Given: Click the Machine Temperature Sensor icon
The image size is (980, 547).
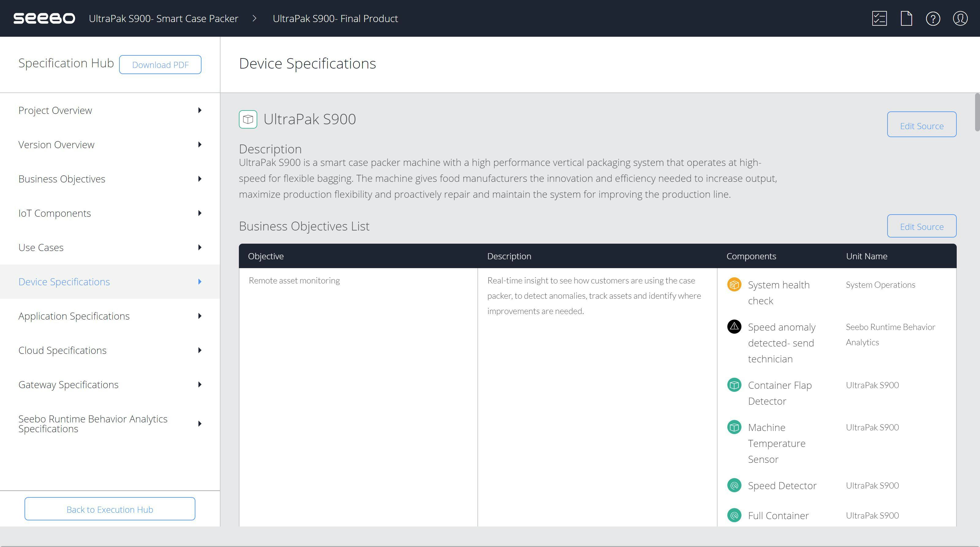Looking at the screenshot, I should coord(734,427).
